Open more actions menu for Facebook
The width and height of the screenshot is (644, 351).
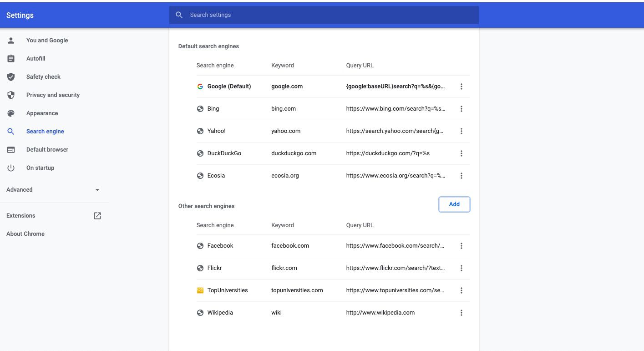[x=461, y=246]
